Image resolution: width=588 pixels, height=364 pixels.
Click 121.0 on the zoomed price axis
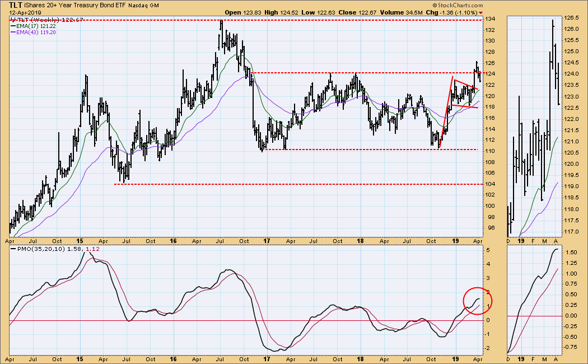pos(572,142)
